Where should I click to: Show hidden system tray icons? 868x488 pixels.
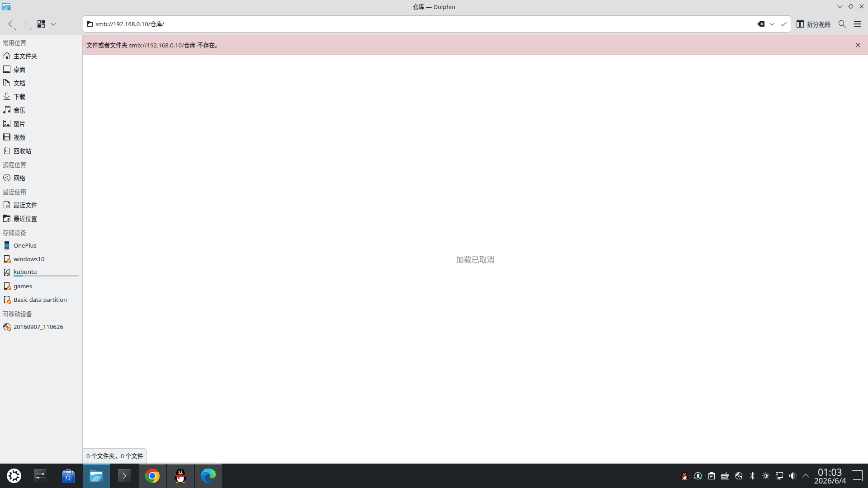click(x=806, y=476)
